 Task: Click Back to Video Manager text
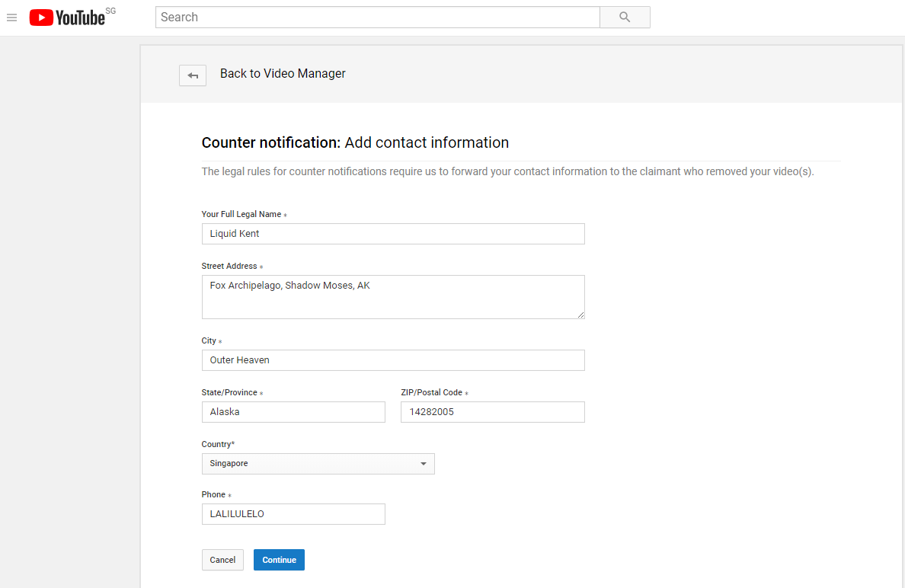pos(283,73)
